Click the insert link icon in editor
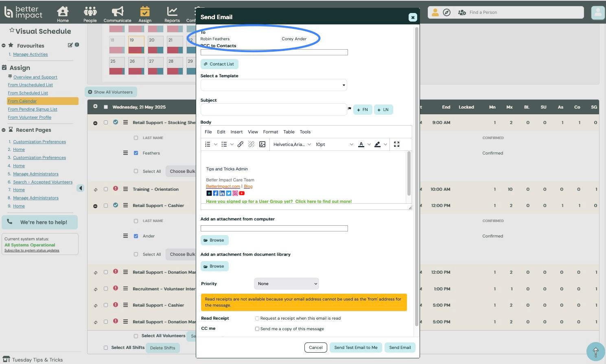This screenshot has height=364, width=606. coord(241,144)
